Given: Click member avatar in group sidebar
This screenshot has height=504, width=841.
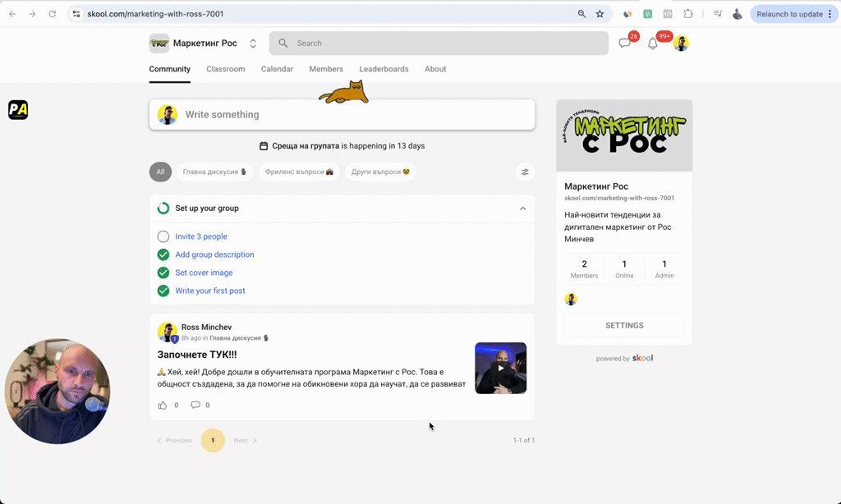Looking at the screenshot, I should (x=571, y=299).
